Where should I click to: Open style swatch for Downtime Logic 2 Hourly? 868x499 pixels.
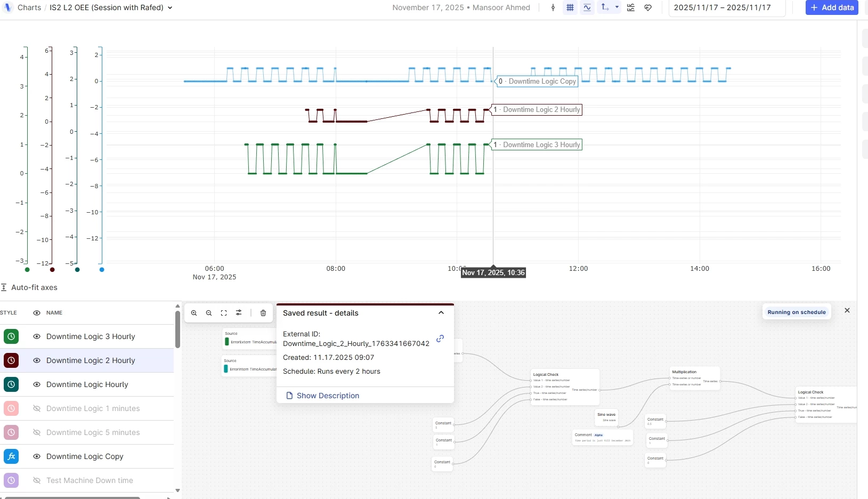pos(11,360)
